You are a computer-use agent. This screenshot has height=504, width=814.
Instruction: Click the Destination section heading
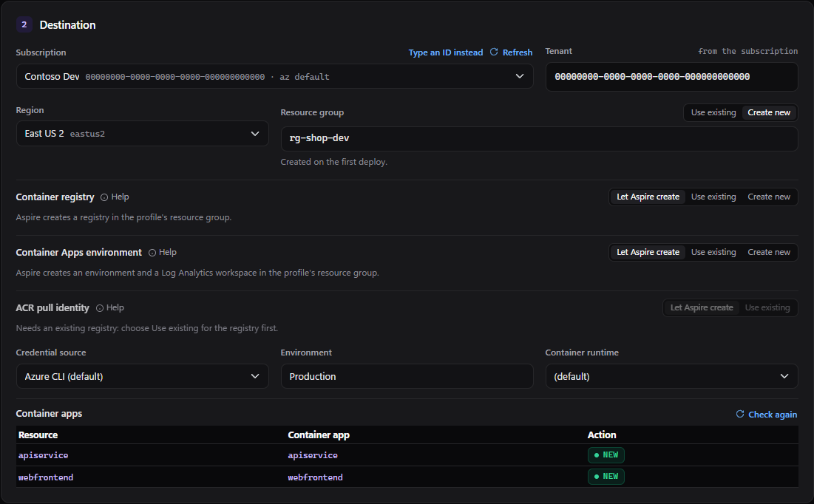click(x=67, y=25)
